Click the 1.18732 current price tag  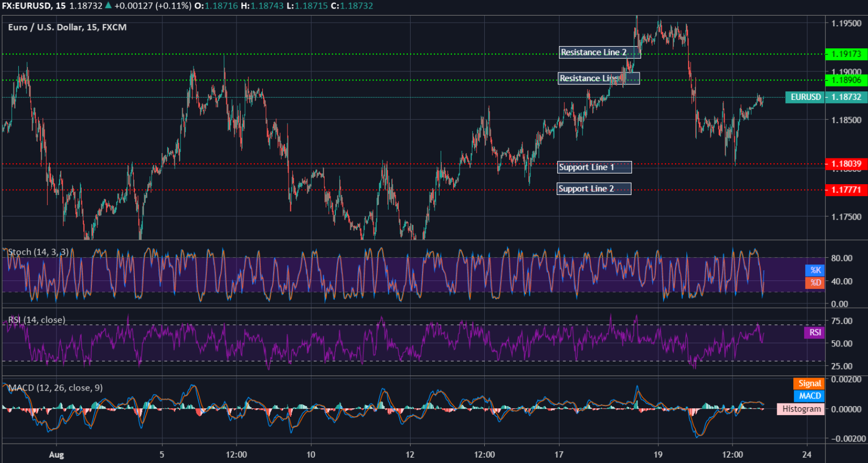pos(846,97)
